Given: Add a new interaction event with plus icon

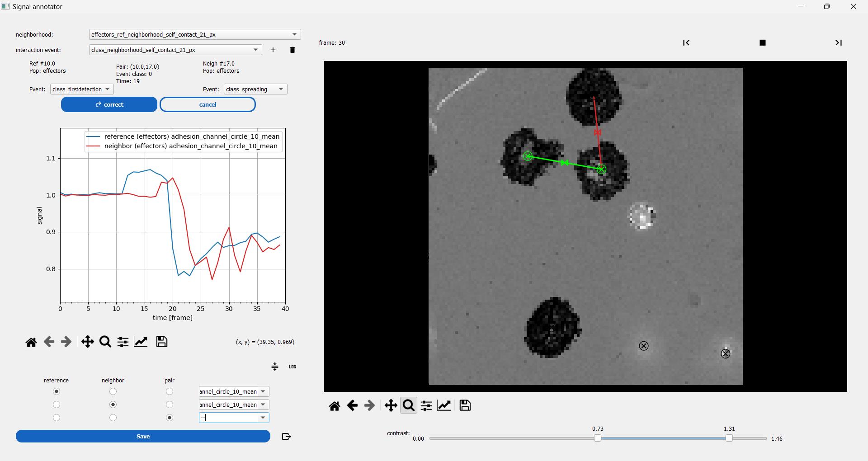Looking at the screenshot, I should point(273,50).
